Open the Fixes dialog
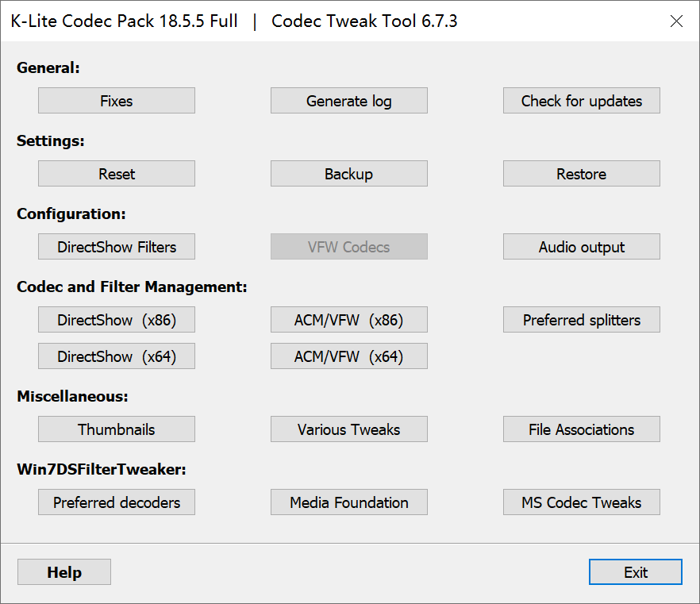This screenshot has width=700, height=604. [117, 101]
